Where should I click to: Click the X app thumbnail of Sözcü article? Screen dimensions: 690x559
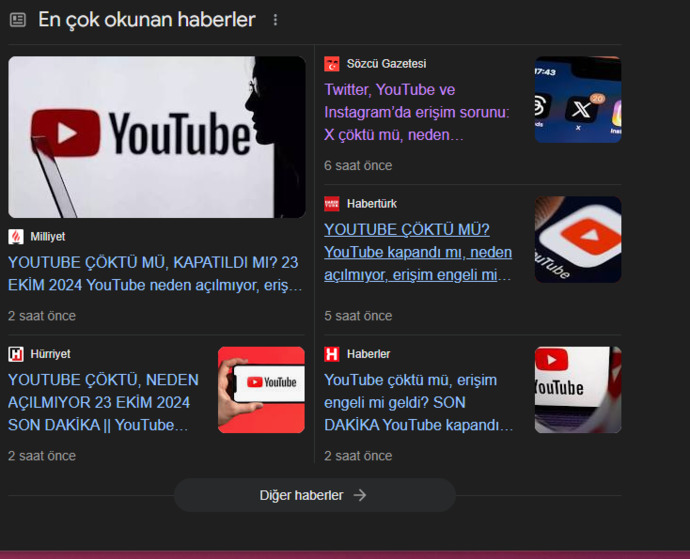[x=578, y=99]
